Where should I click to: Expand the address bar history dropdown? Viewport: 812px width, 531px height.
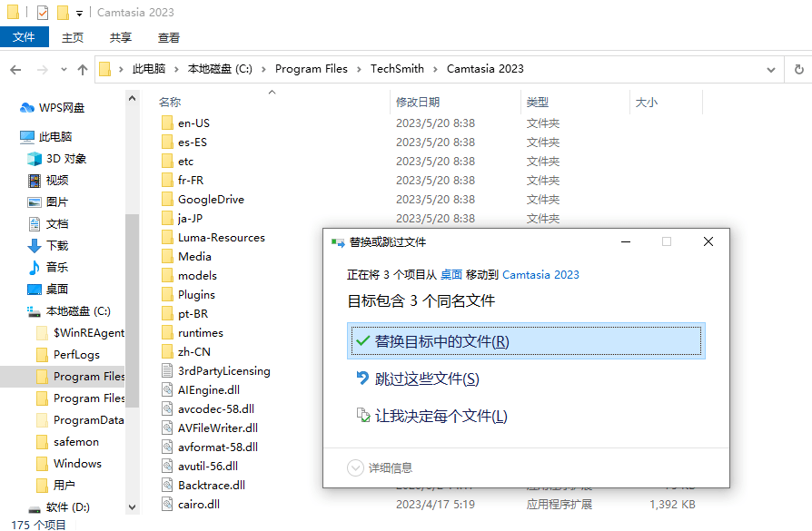coord(770,69)
